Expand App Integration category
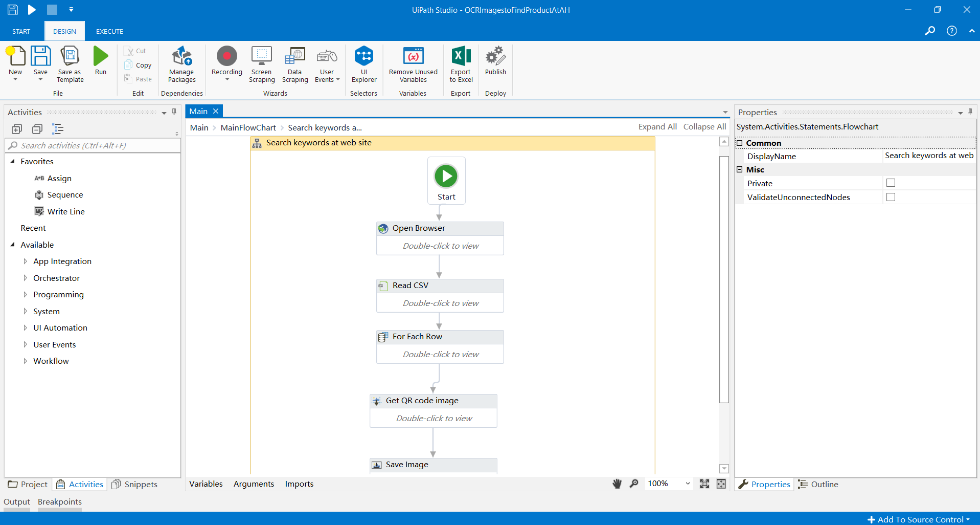This screenshot has width=980, height=525. [x=25, y=261]
